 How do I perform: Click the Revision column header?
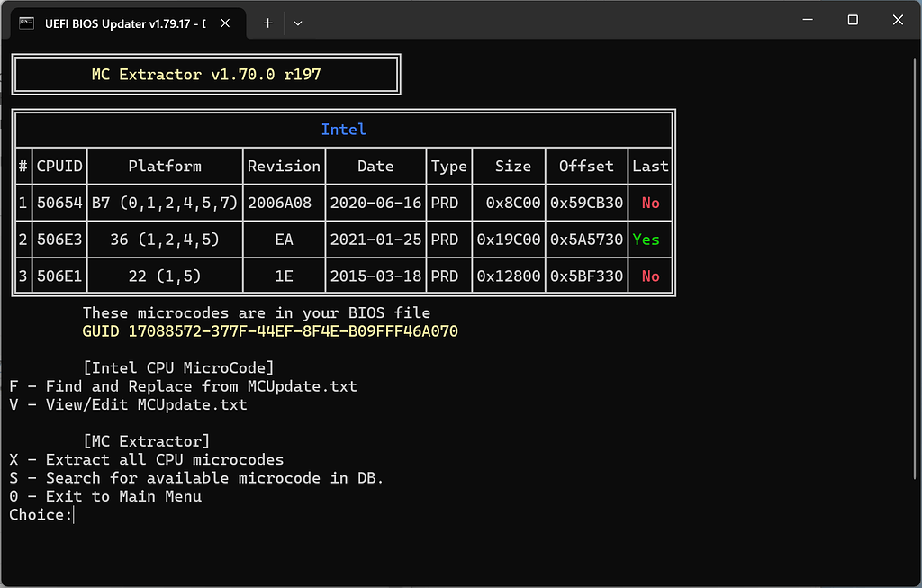pos(284,167)
